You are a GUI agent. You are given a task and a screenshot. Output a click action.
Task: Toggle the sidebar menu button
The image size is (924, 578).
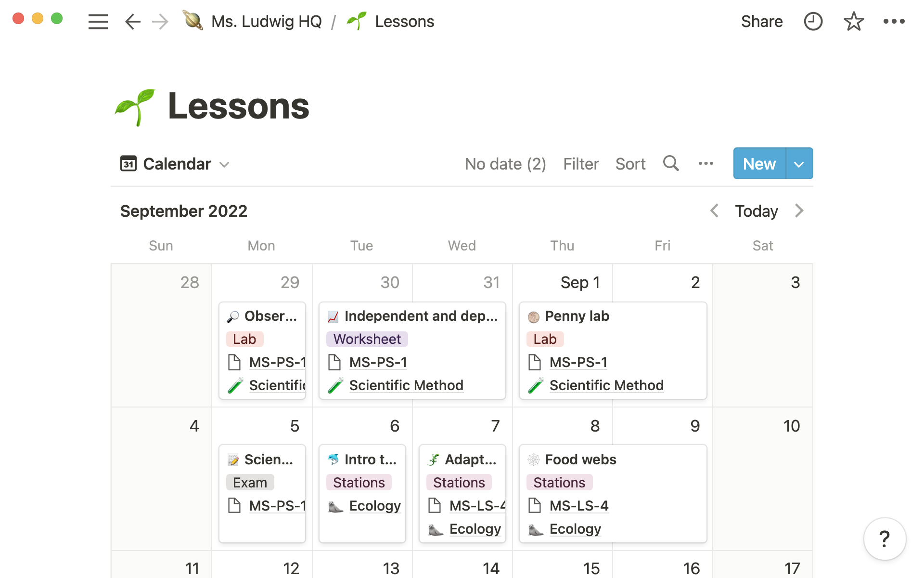pyautogui.click(x=98, y=21)
